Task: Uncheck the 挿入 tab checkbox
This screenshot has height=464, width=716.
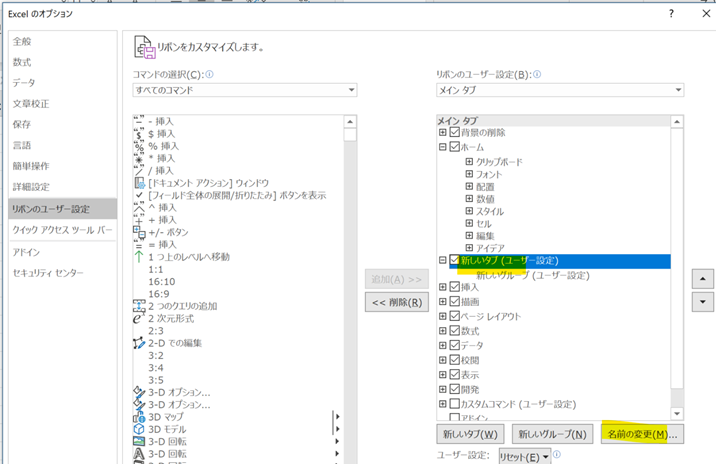Action: point(454,287)
